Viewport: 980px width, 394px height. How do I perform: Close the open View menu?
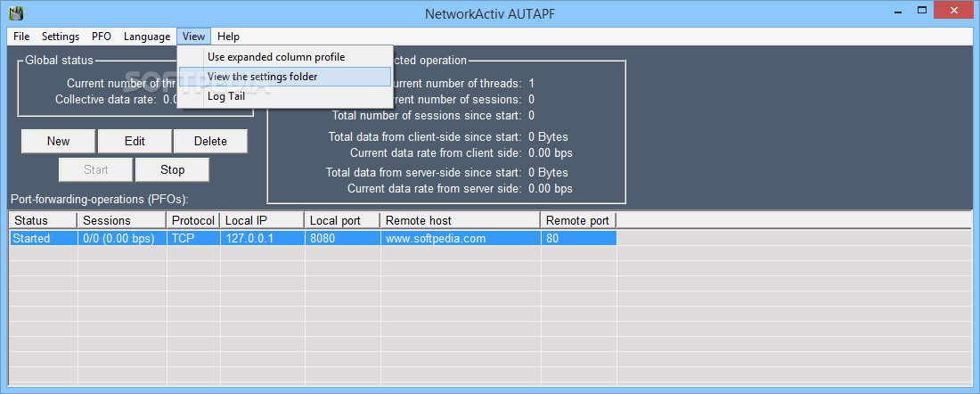193,37
